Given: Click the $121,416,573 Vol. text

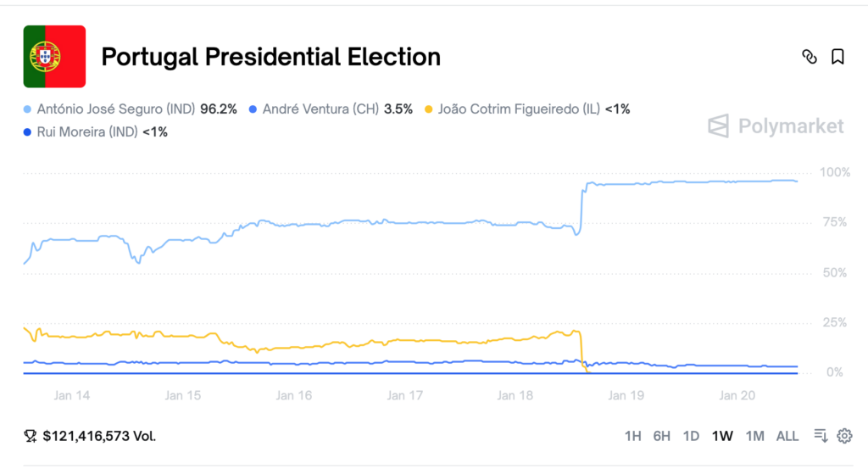Looking at the screenshot, I should 99,436.
